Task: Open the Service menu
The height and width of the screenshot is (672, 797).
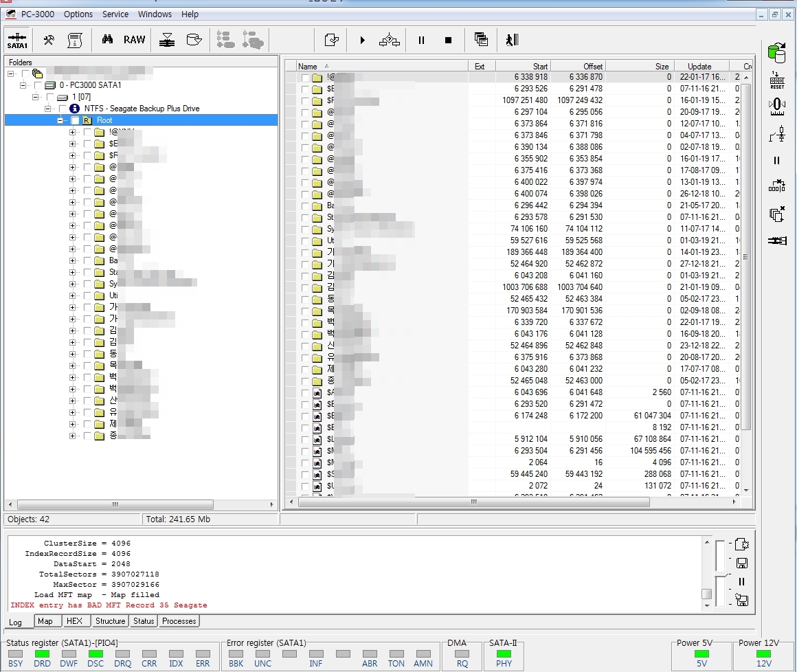Action: [x=115, y=14]
